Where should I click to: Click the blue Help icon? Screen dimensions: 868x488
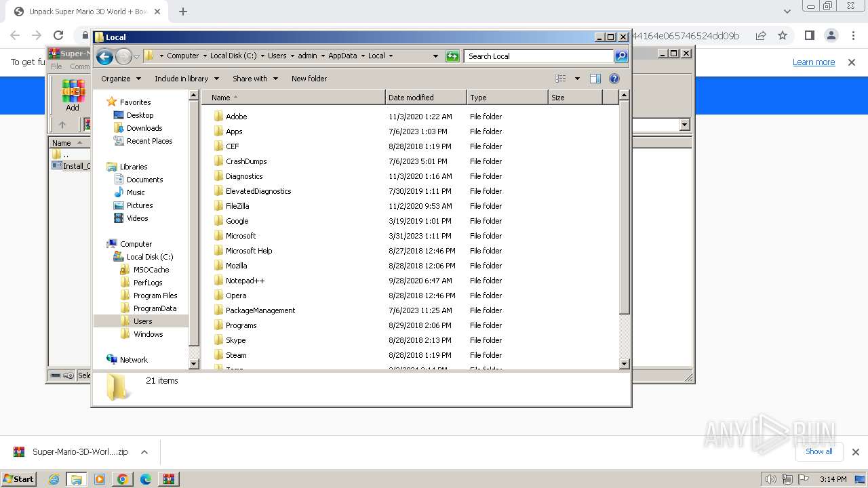614,79
